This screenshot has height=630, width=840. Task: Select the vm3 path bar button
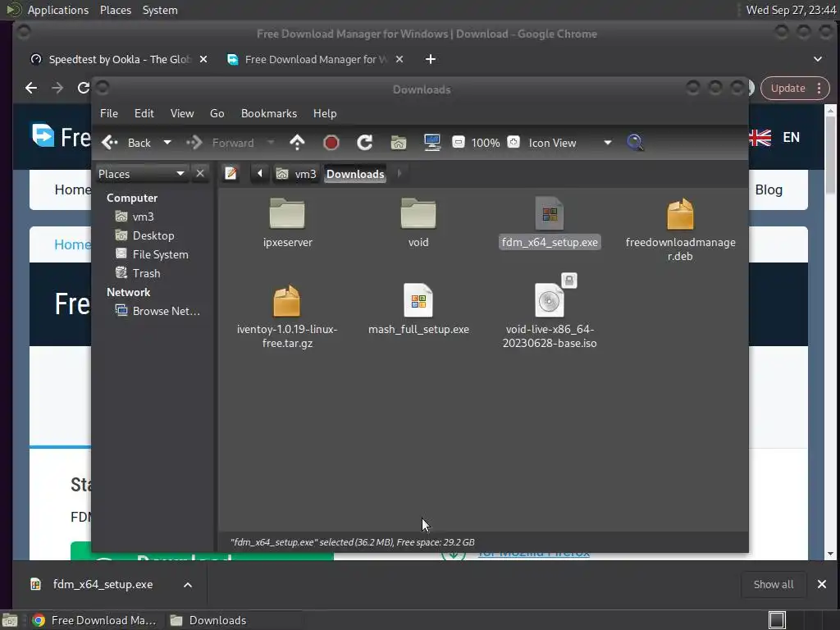(296, 174)
